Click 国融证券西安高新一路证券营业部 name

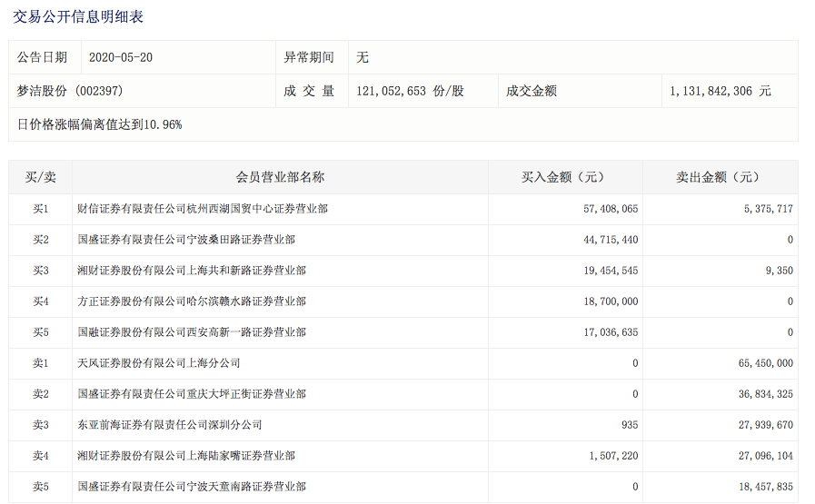pos(192,332)
